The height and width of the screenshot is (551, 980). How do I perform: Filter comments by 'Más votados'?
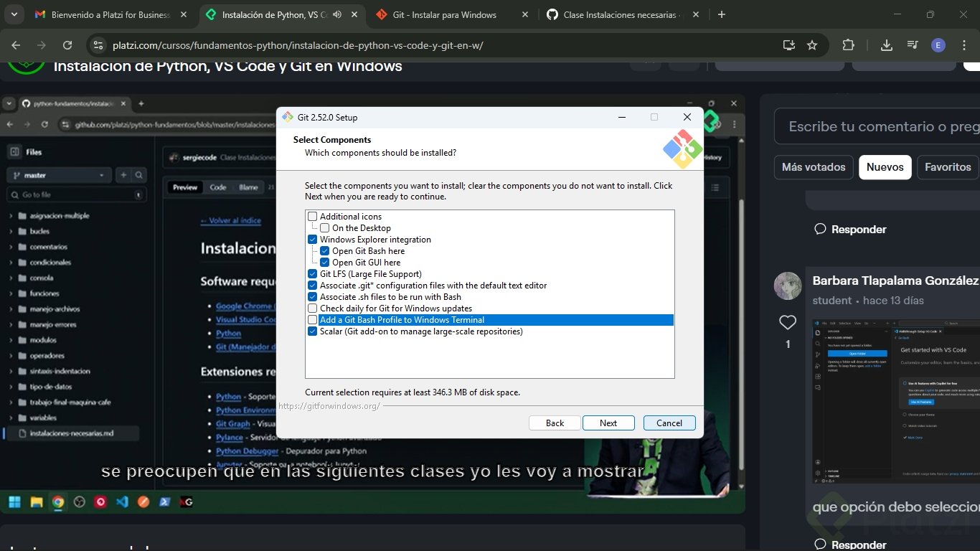tap(814, 167)
